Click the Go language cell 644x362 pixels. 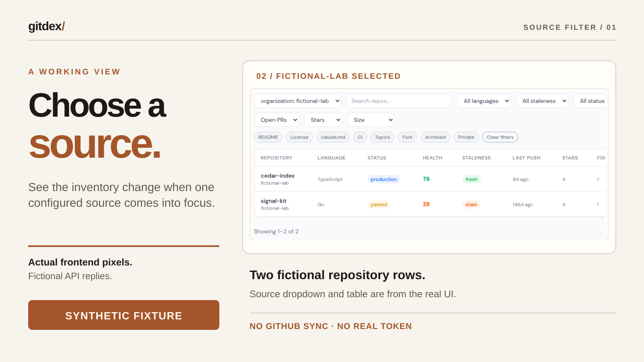(321, 205)
